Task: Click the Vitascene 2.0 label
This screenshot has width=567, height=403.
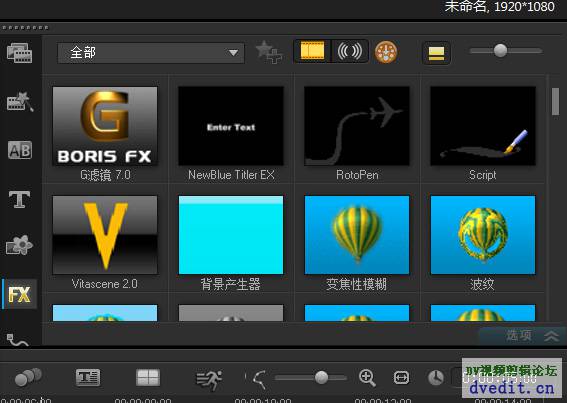Action: [x=105, y=284]
